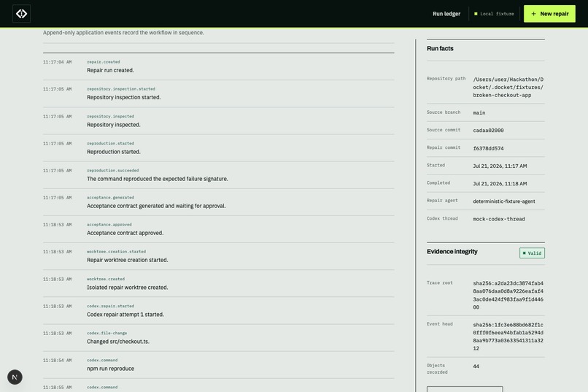Select the 'Repository inspected.' message
Viewport: 588px width, 392px height.
(x=114, y=125)
